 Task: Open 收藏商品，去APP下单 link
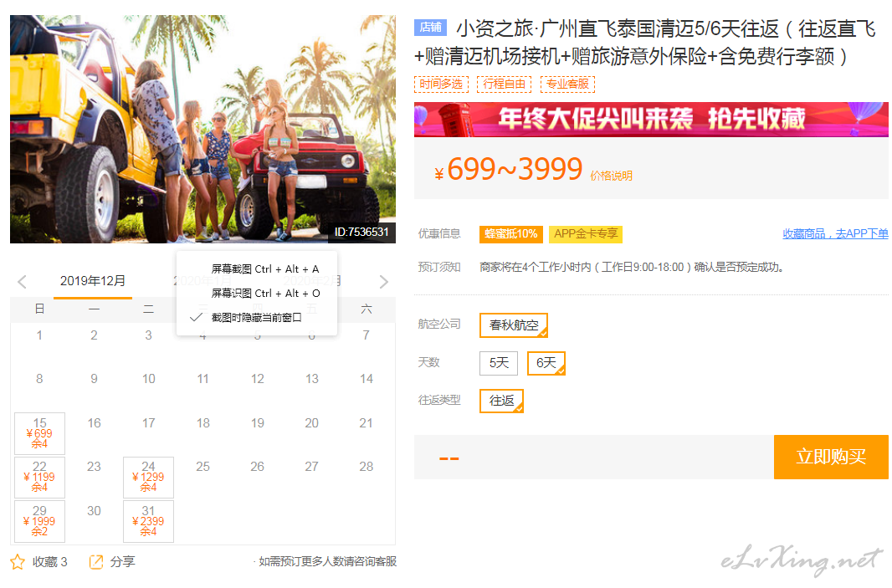click(x=835, y=233)
